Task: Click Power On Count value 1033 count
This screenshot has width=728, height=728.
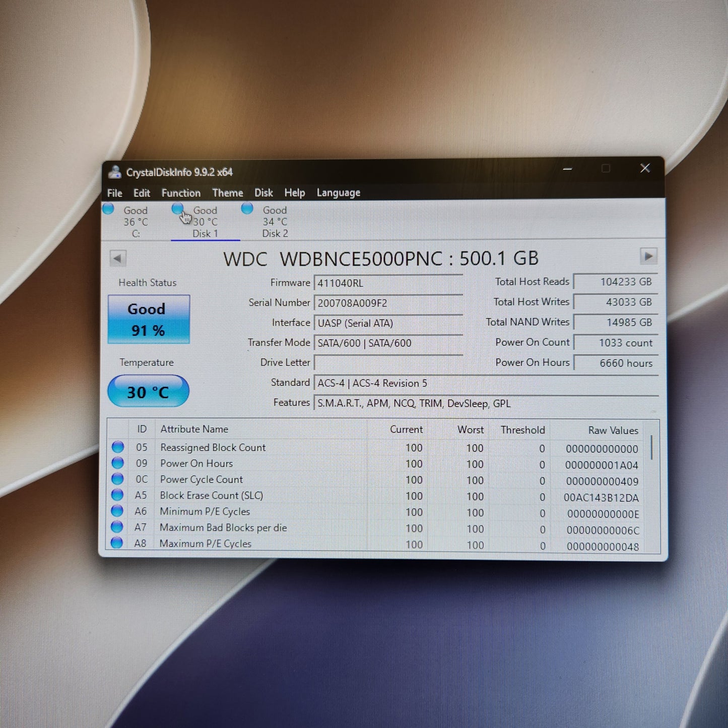Action: [616, 343]
